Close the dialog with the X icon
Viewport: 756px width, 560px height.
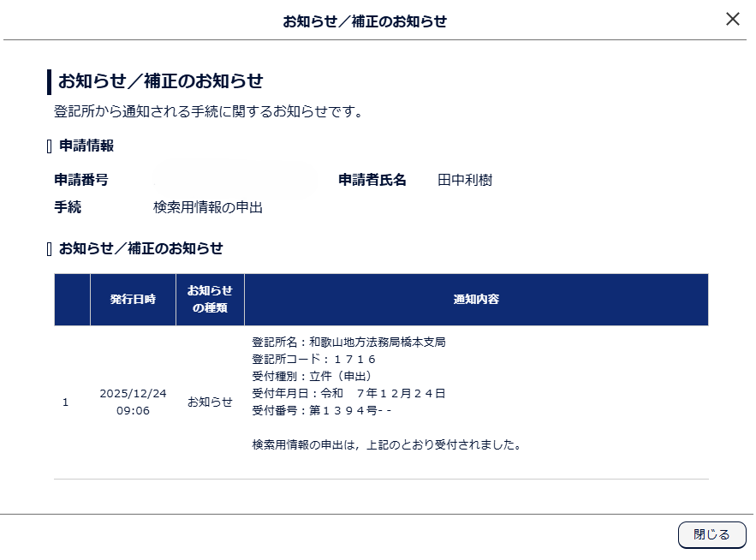coord(732,20)
